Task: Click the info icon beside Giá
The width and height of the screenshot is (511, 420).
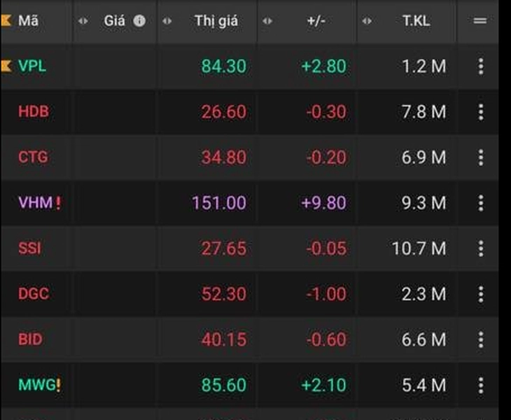Action: point(139,21)
